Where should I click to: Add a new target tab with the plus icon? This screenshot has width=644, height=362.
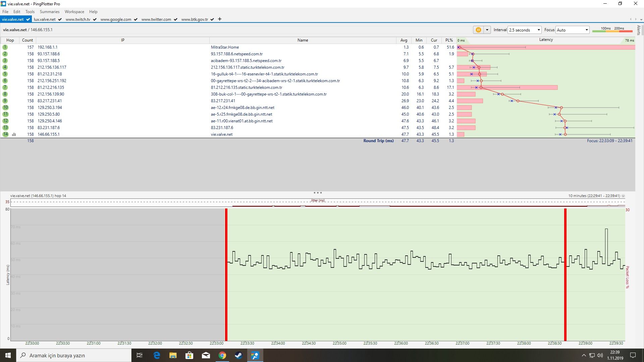pos(220,19)
